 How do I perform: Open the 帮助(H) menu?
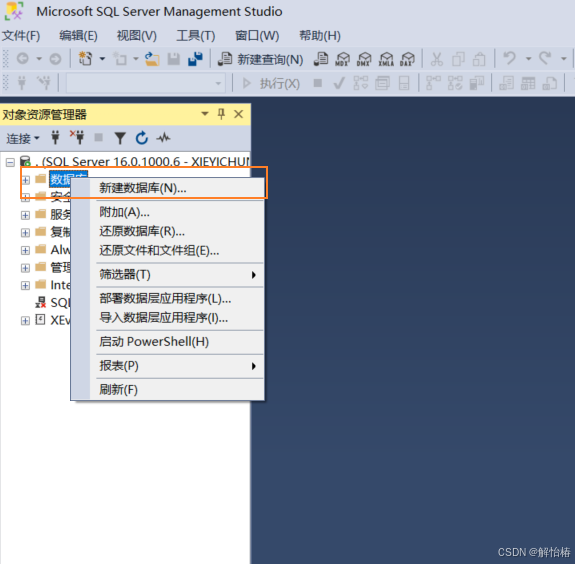(x=320, y=36)
